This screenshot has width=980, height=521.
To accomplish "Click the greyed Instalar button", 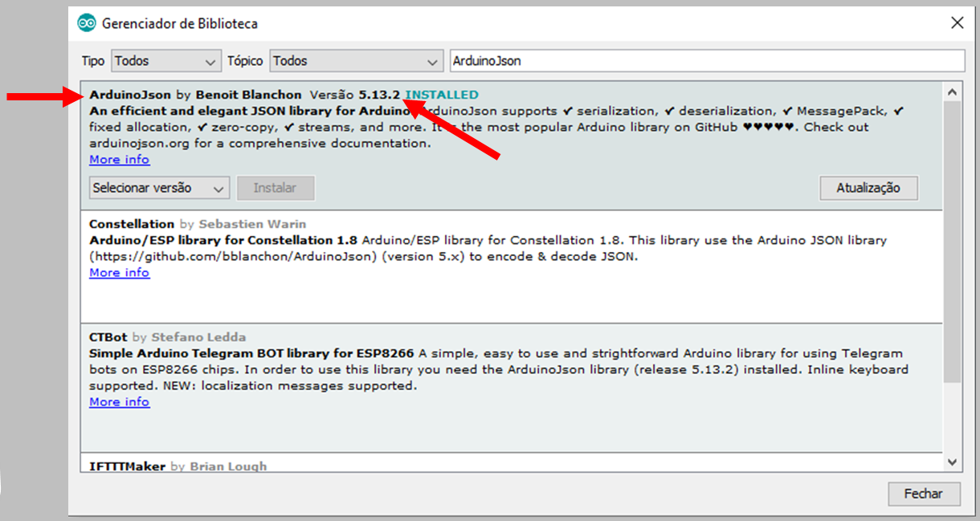I will tap(275, 188).
